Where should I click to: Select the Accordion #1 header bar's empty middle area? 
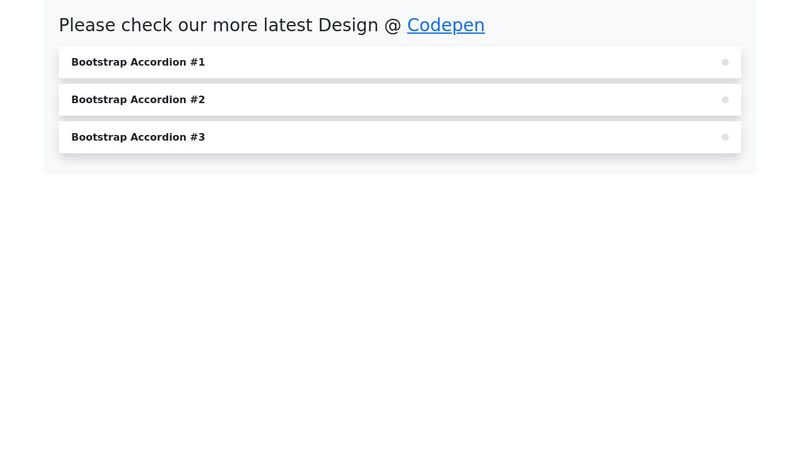coord(459,62)
